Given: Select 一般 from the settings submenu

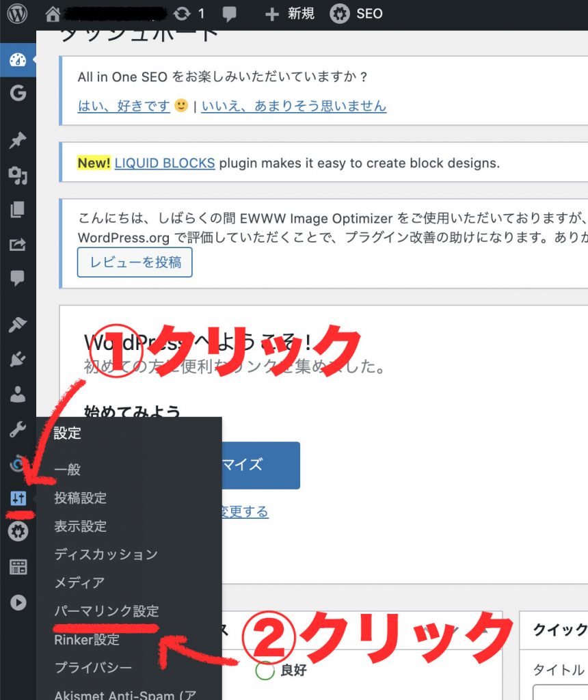Looking at the screenshot, I should [68, 470].
